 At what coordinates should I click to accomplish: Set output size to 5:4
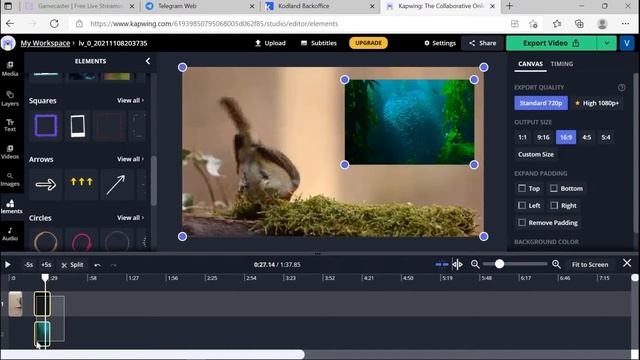click(x=606, y=137)
